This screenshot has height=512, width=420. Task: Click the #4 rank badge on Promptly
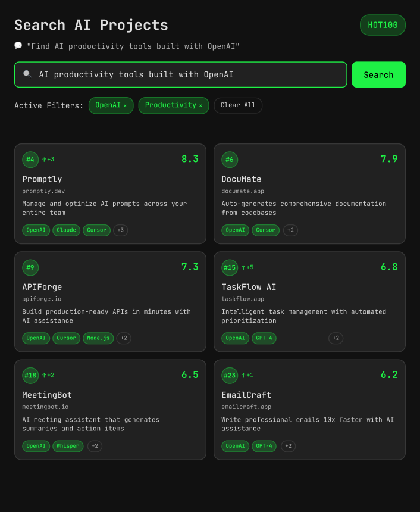30,160
